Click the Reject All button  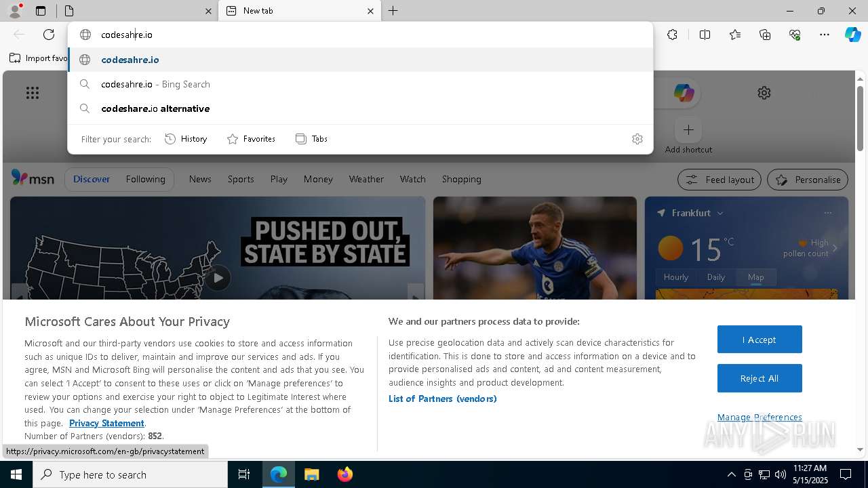click(x=759, y=378)
